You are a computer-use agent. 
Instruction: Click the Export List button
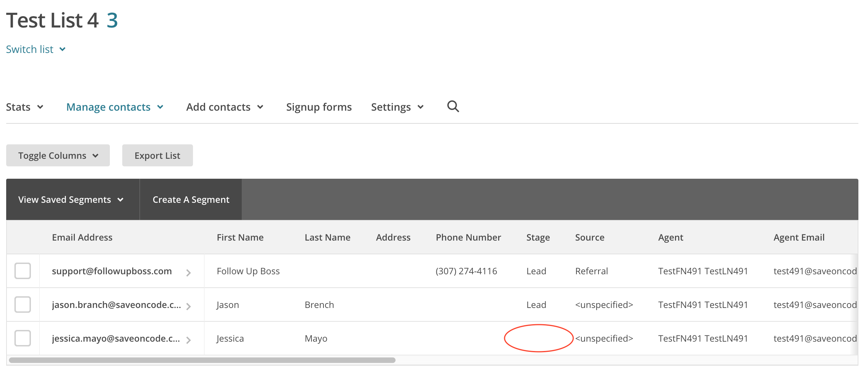point(157,156)
